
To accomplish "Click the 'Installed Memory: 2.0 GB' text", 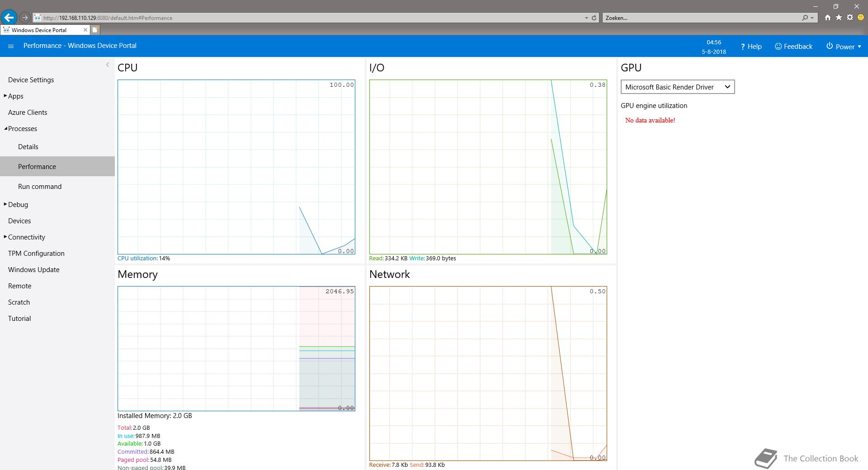I will point(155,416).
